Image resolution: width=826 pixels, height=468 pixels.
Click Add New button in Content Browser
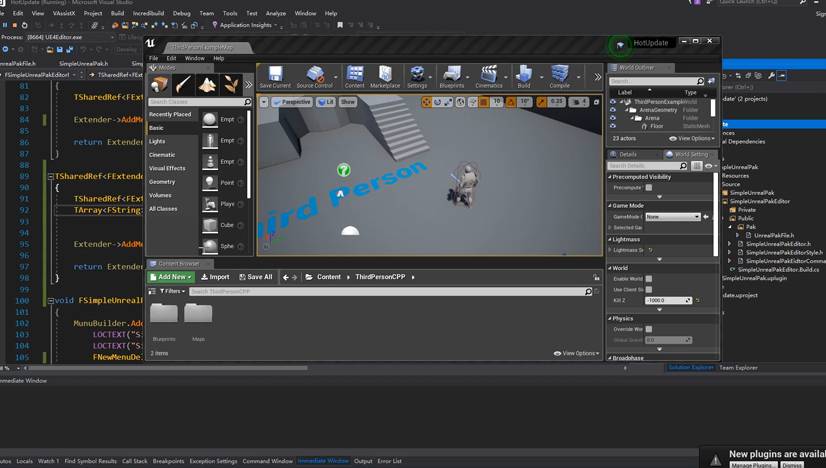coord(171,277)
